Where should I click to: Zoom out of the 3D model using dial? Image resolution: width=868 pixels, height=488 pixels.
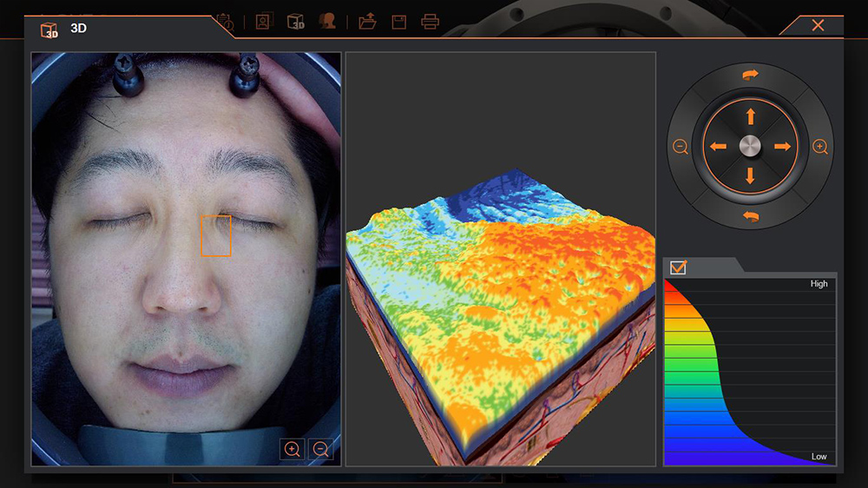click(x=681, y=147)
